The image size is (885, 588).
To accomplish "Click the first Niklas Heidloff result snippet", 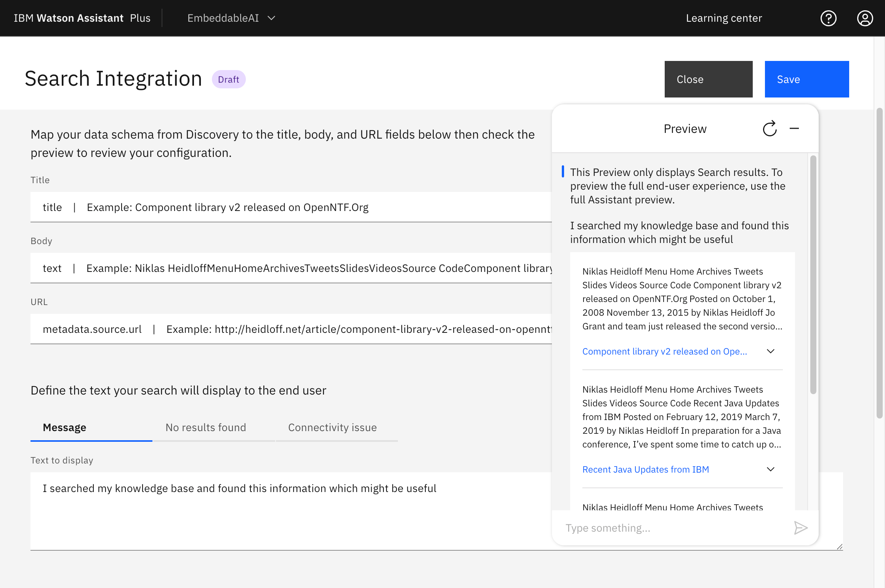I will (x=682, y=299).
